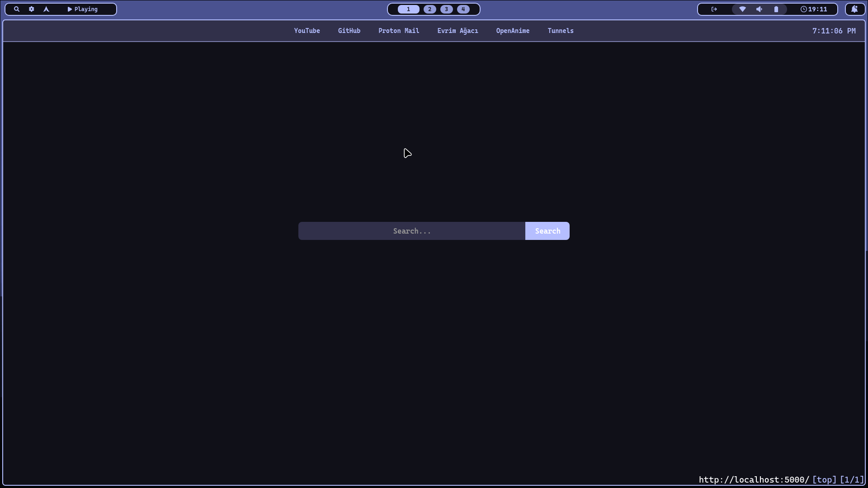This screenshot has width=868, height=488.
Task: Switch to workspace 2
Action: pos(429,9)
